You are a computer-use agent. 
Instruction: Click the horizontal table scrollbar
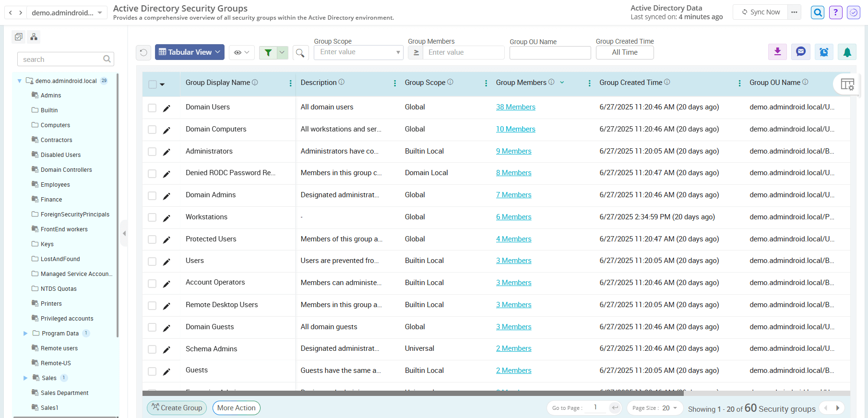click(413, 394)
